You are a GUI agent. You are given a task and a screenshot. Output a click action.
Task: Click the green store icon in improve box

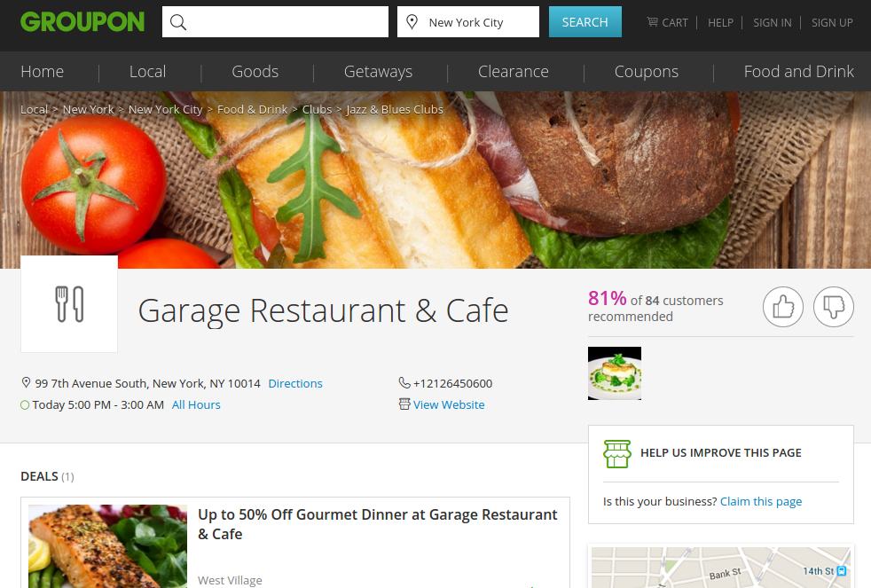point(617,453)
